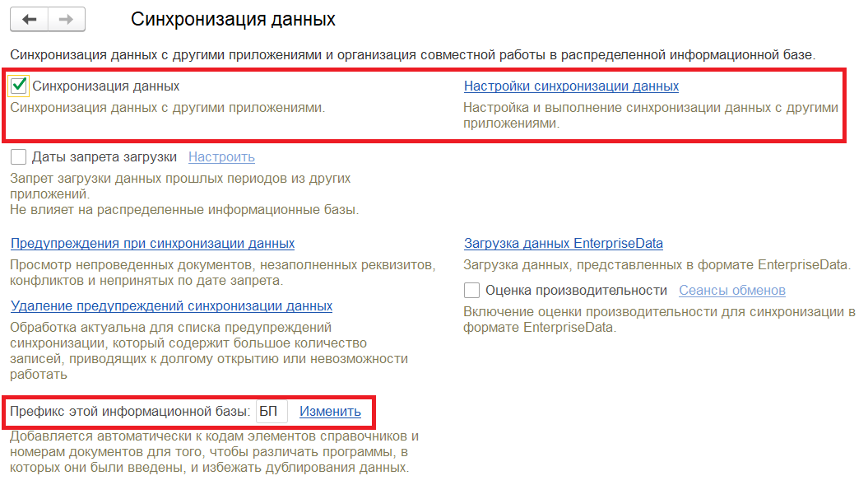The width and height of the screenshot is (868, 485).
Task: Click "Изменить" to change infobase prefix
Action: click(331, 412)
